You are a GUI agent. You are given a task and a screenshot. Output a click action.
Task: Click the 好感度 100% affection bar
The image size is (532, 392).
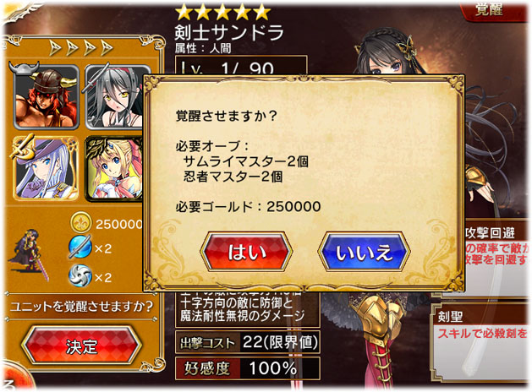(248, 368)
